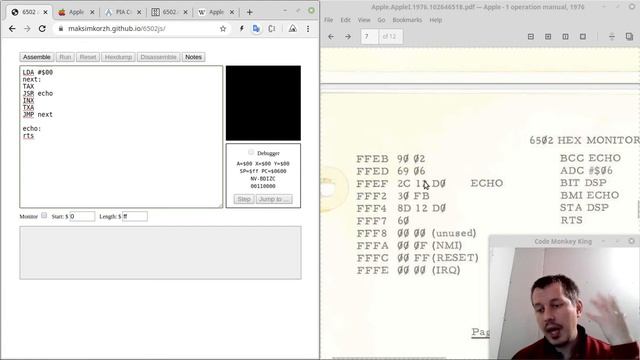
Task: Close the PIA tab
Action: 139,12
